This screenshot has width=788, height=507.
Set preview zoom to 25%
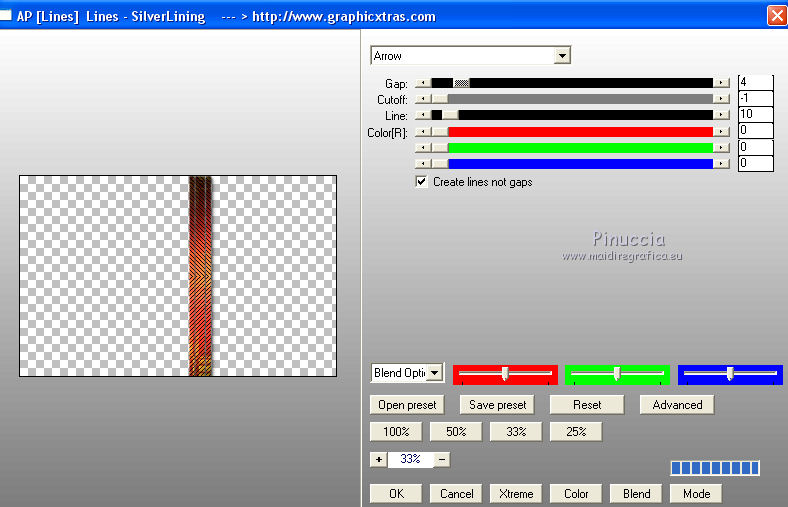click(x=576, y=432)
